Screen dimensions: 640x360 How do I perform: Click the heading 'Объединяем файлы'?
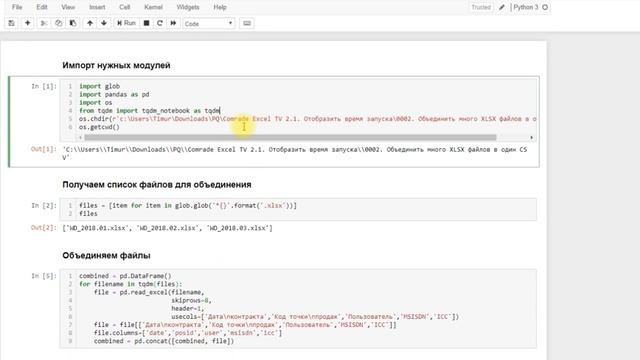106,256
